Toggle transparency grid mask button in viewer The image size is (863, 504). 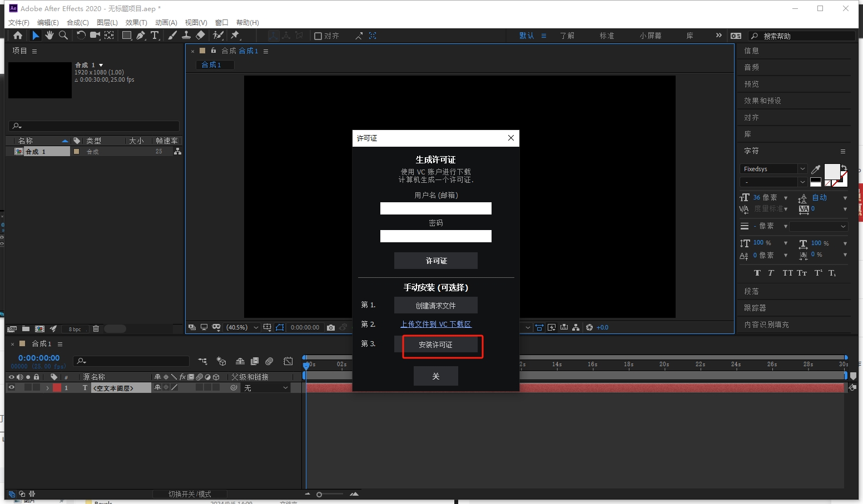pos(280,327)
